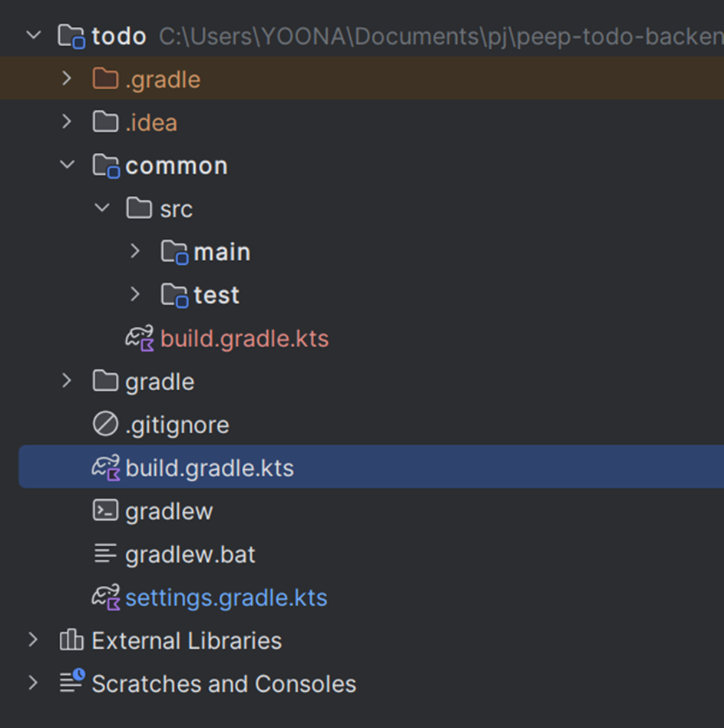Expand the test source folder
This screenshot has width=724, height=728.
tap(135, 295)
